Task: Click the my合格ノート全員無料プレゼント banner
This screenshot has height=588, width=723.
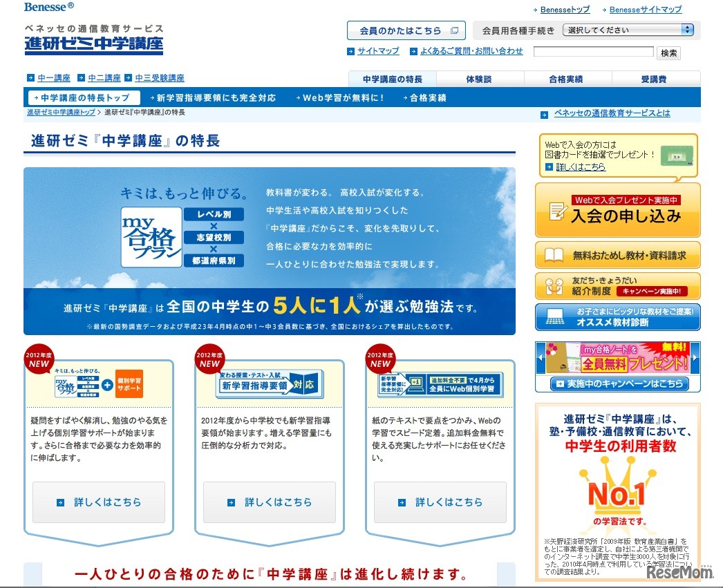Action: 618,358
